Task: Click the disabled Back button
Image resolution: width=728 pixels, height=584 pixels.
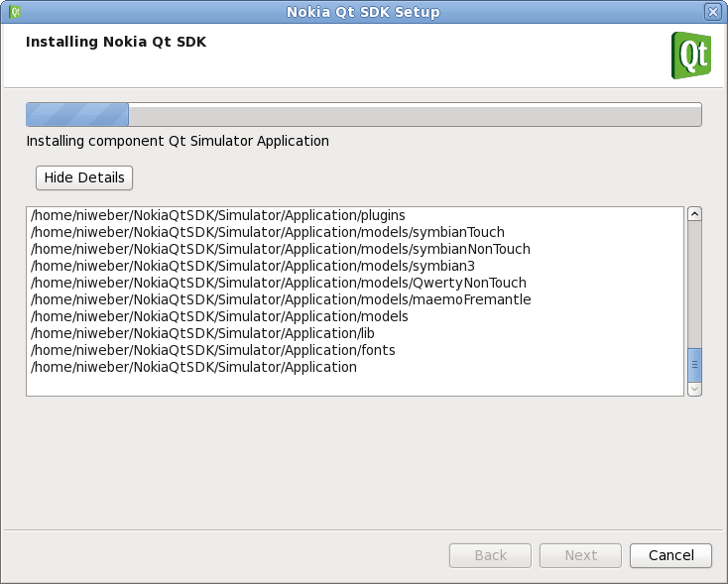Action: pyautogui.click(x=491, y=555)
